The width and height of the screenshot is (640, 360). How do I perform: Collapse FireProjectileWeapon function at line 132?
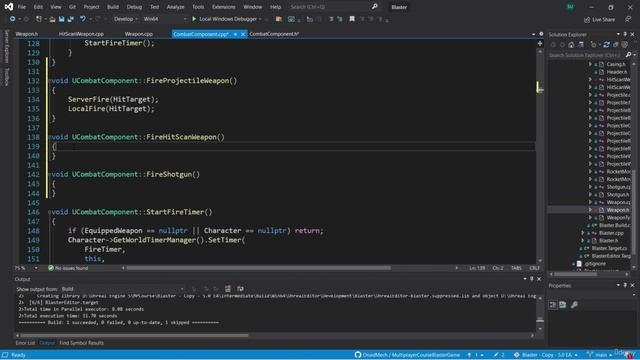click(49, 81)
